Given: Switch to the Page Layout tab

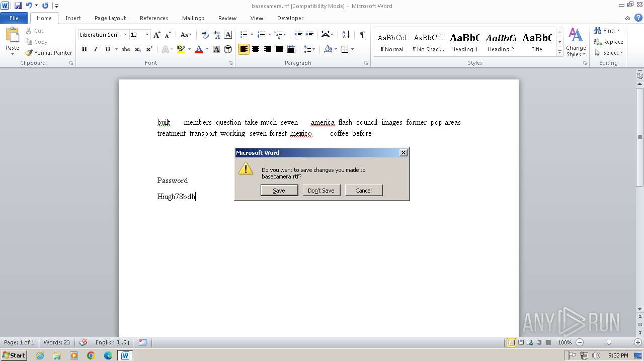Looking at the screenshot, I should point(110,18).
